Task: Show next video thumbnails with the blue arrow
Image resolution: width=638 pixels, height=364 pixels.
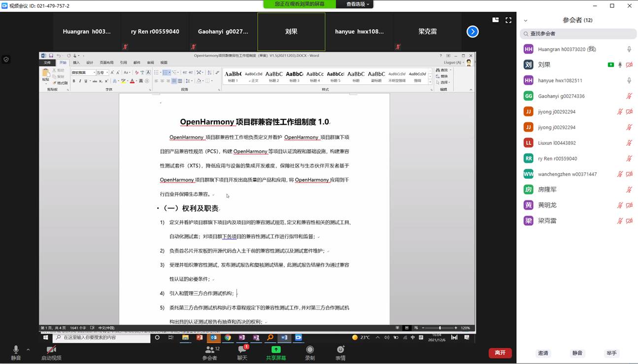Action: point(472,32)
